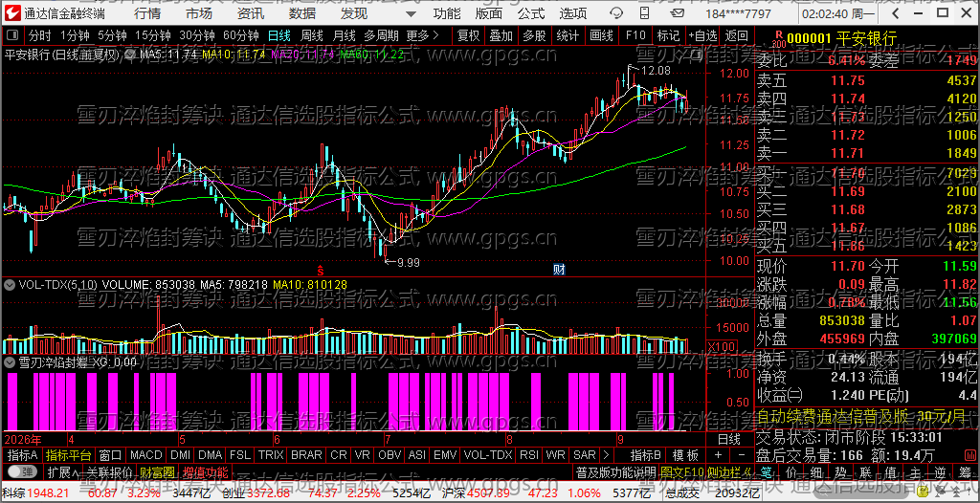Open the 增值功能 link

click(x=206, y=471)
